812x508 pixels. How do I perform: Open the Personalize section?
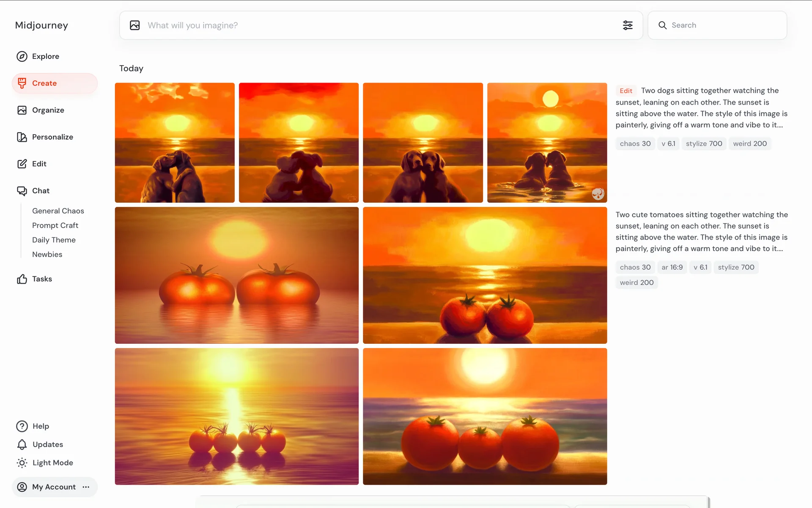point(52,137)
